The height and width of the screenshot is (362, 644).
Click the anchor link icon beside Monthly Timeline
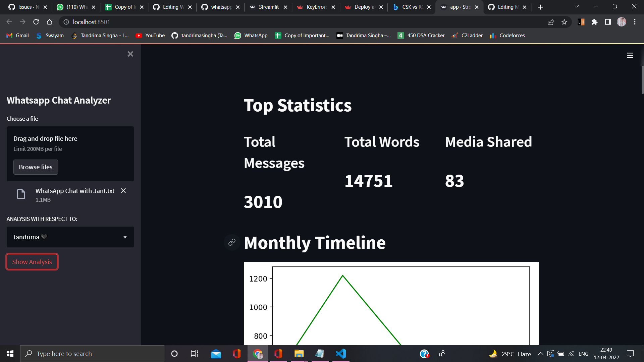(232, 242)
